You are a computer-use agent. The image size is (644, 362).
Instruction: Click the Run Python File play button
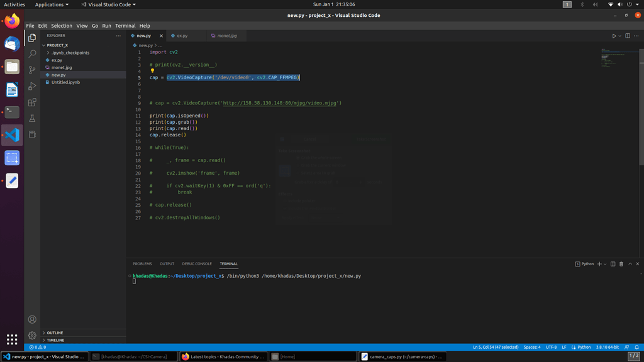pyautogui.click(x=614, y=36)
